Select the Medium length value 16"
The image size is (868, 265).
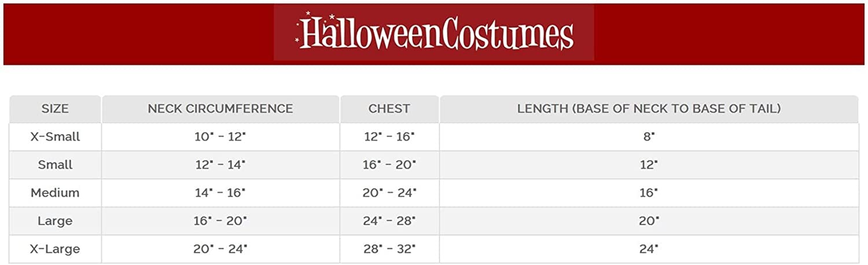pos(649,193)
